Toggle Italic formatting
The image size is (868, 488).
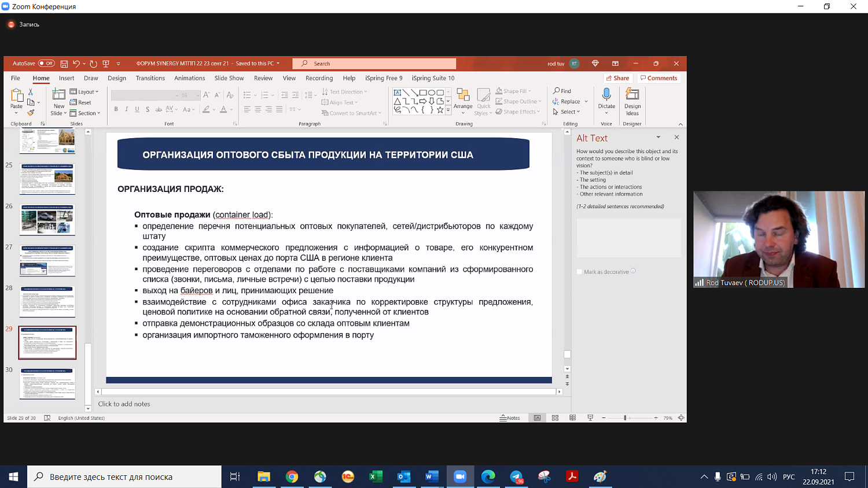126,109
